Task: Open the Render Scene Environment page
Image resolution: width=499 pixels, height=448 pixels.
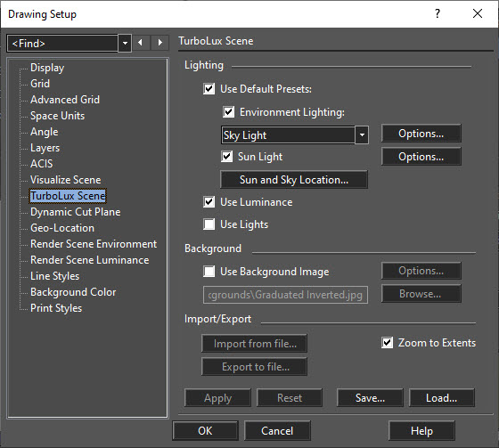Action: point(94,244)
